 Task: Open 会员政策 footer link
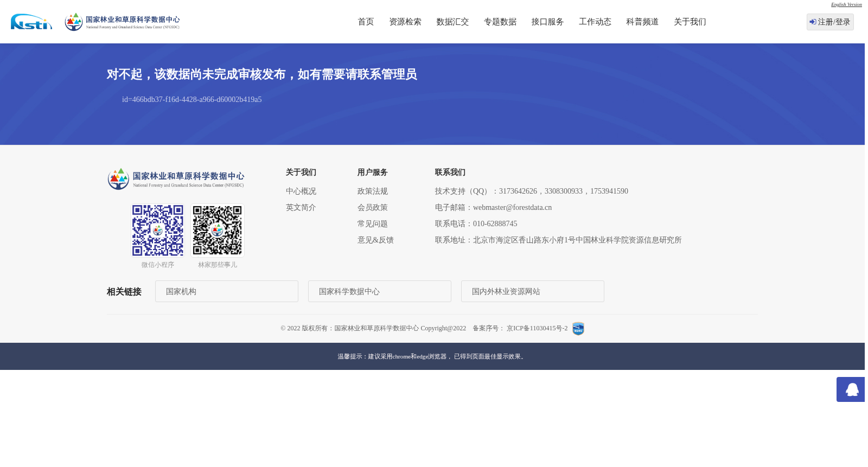pos(373,208)
